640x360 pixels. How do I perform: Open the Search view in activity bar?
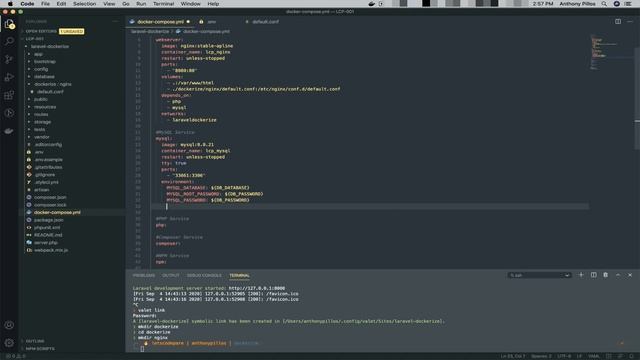[9, 41]
